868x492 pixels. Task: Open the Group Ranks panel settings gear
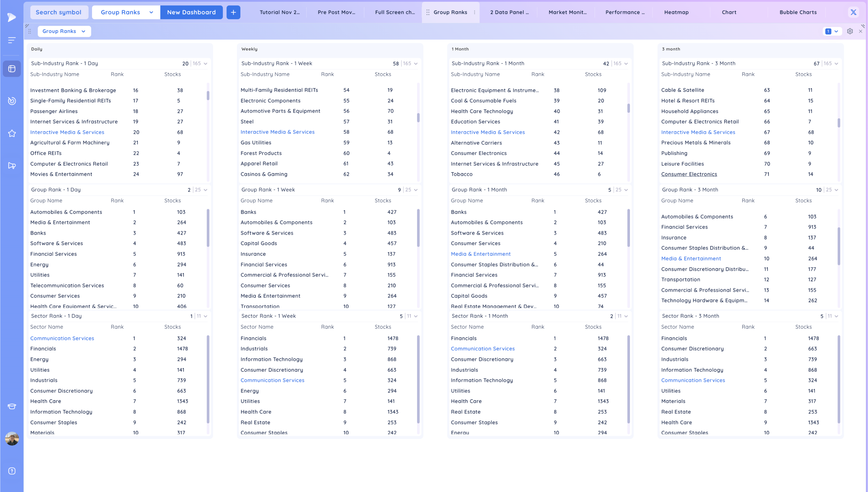850,31
